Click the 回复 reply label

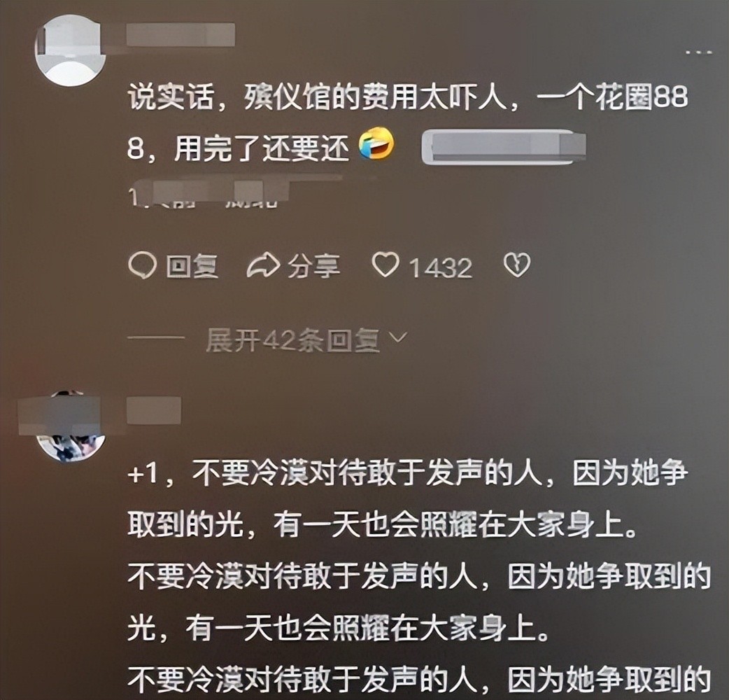click(192, 267)
